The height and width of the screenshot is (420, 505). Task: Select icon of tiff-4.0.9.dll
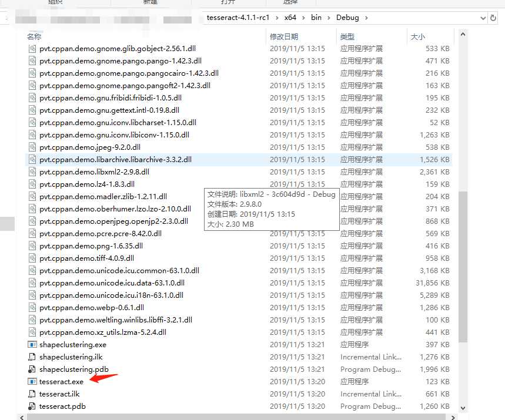(x=32, y=258)
